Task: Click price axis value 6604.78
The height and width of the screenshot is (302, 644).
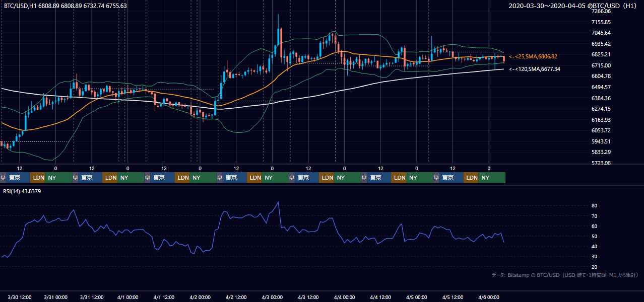Action: (601, 76)
